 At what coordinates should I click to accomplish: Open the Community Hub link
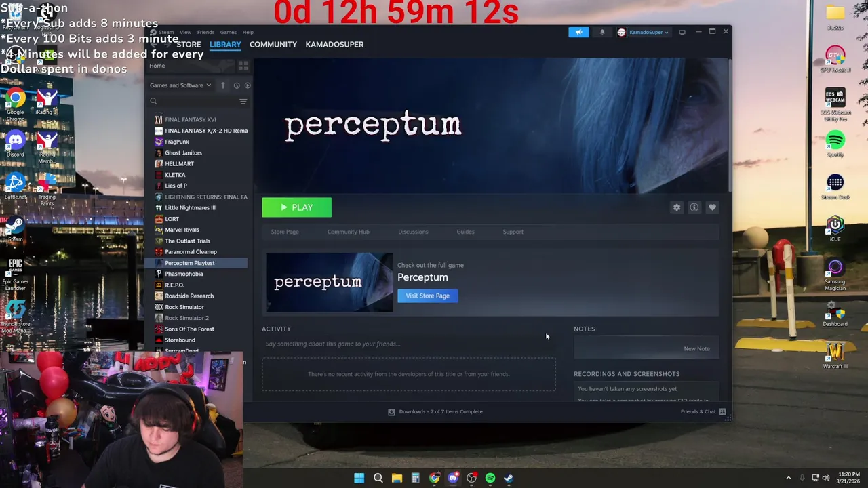348,232
